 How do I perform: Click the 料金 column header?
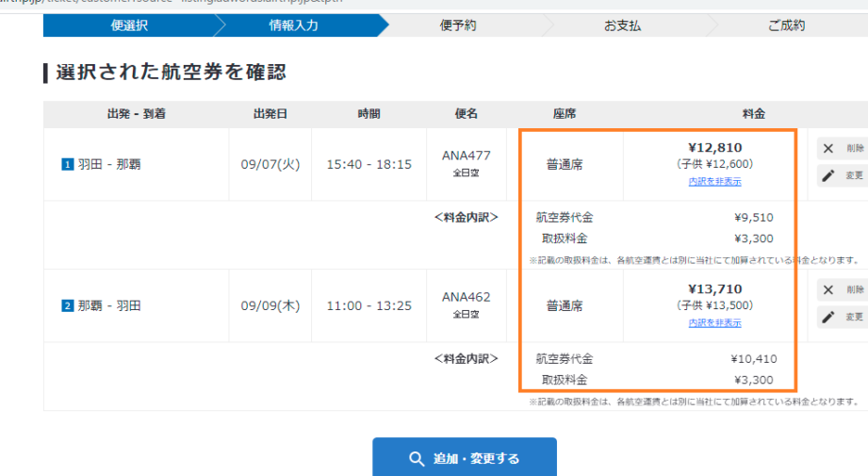click(753, 114)
